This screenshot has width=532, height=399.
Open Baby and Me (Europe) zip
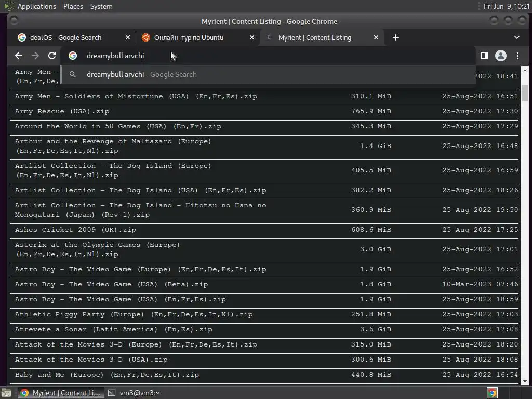pyautogui.click(x=107, y=375)
